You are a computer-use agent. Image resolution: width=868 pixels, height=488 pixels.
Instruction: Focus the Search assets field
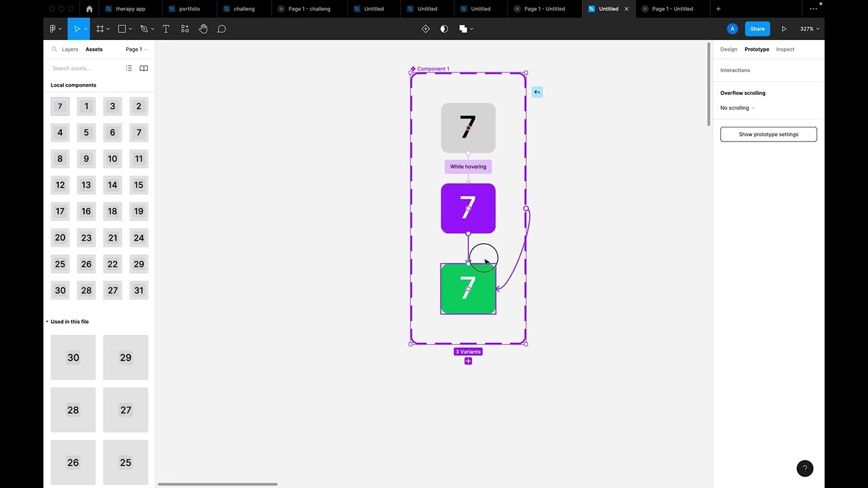point(85,68)
